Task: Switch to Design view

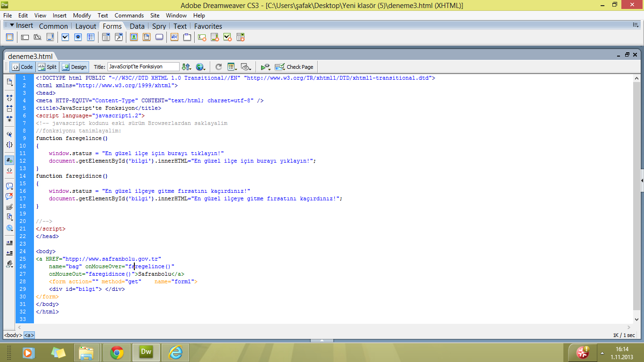Action: pos(74,67)
